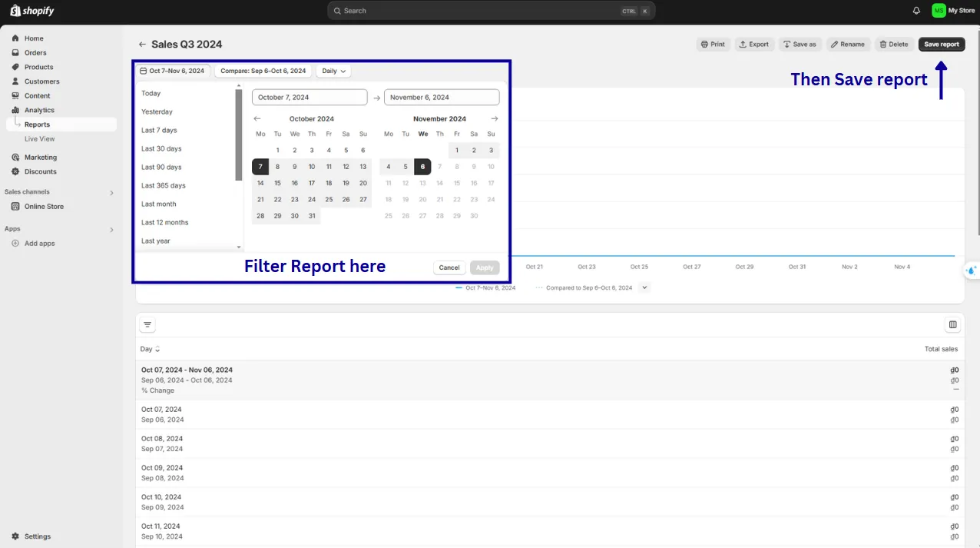
Task: Click the Products tag icon
Action: [x=15, y=67]
